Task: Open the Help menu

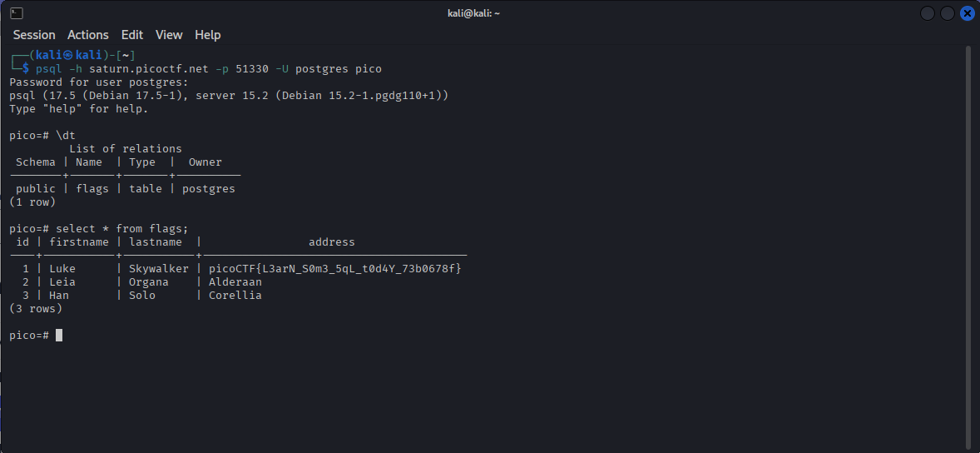Action: (208, 35)
